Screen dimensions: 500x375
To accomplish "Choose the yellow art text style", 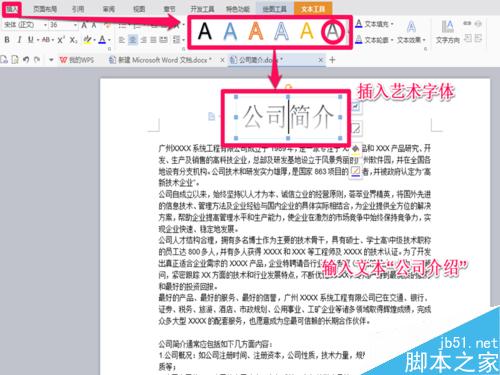I will 307,32.
